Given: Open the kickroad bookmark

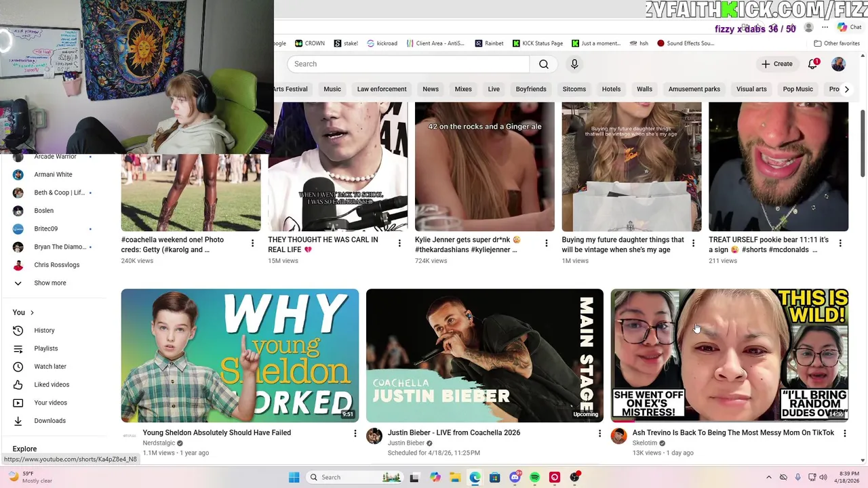Looking at the screenshot, I should [x=382, y=43].
